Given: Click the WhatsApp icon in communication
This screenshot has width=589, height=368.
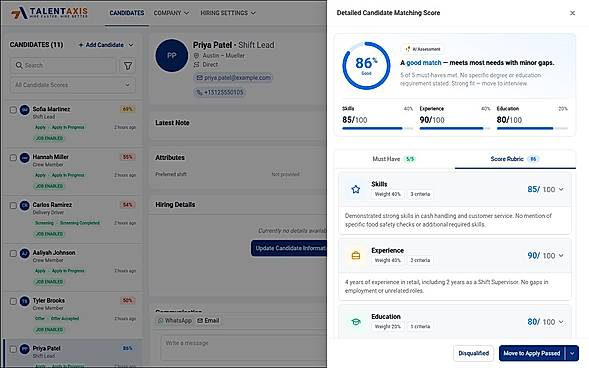Looking at the screenshot, I should point(161,321).
